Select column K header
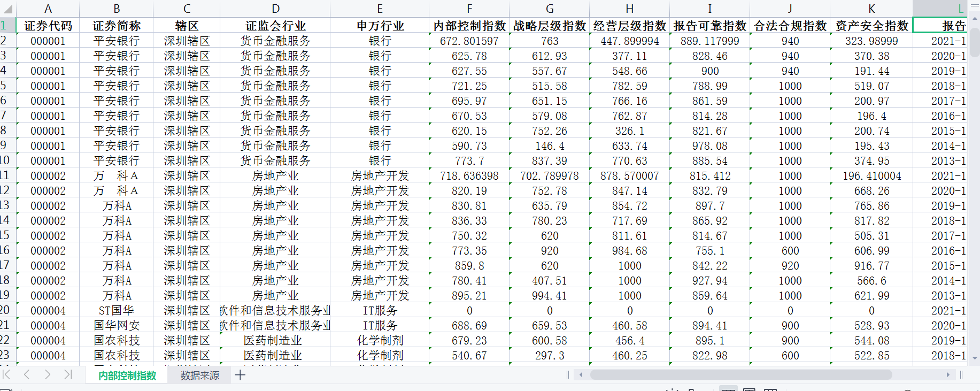This screenshot has height=391, width=980. pos(871,9)
